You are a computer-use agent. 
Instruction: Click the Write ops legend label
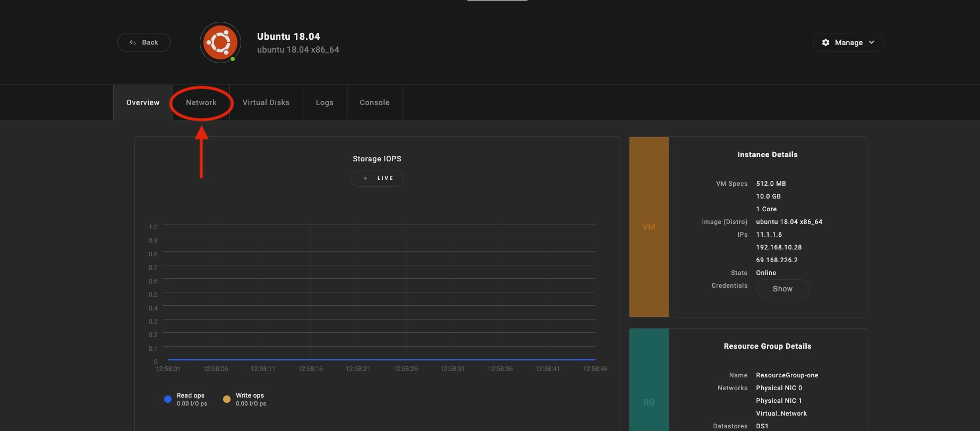pos(250,395)
